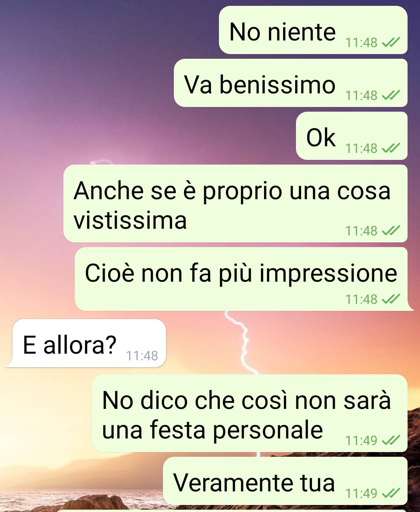Select the 'Va benissimo' message bubble
The width and height of the screenshot is (420, 512).
point(290,83)
